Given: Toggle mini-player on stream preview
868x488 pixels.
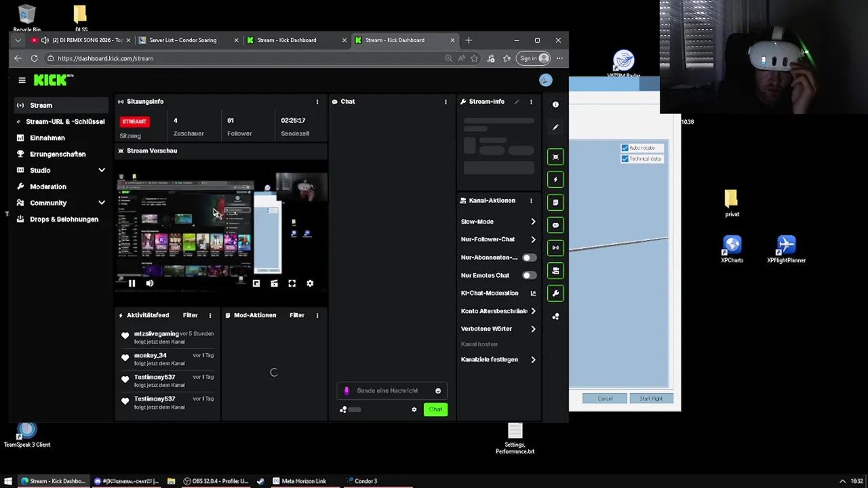Looking at the screenshot, I should (256, 283).
